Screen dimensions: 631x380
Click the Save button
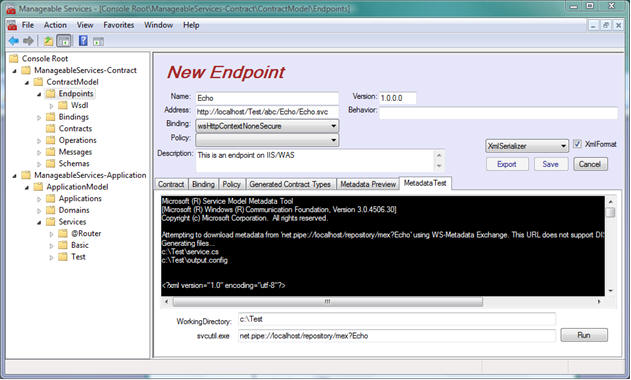click(x=551, y=164)
